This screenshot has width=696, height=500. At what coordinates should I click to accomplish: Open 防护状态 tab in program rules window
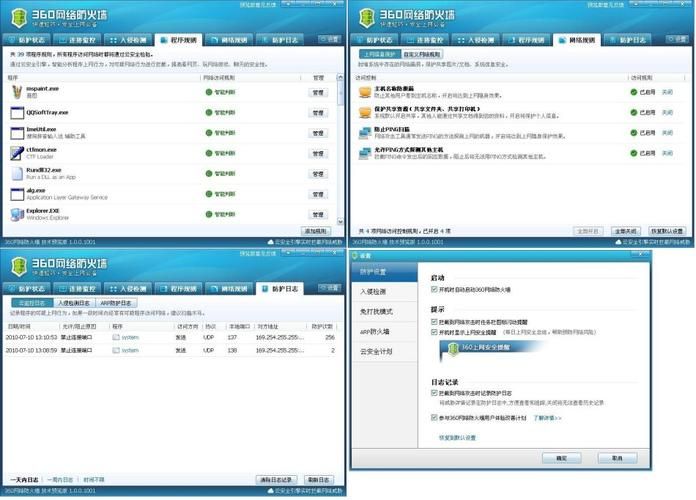click(x=27, y=40)
